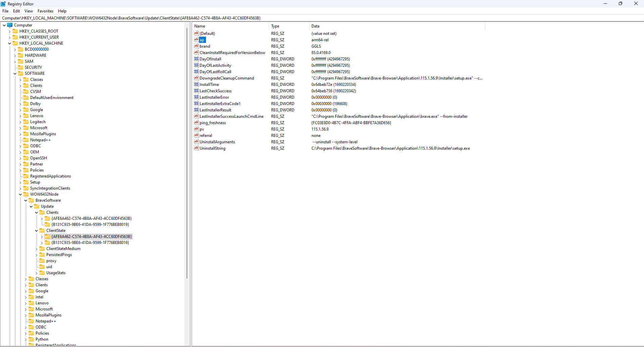Image resolution: width=644 pixels, height=347 pixels.
Task: Click the string icon beside the brand value
Action: coord(196,46)
